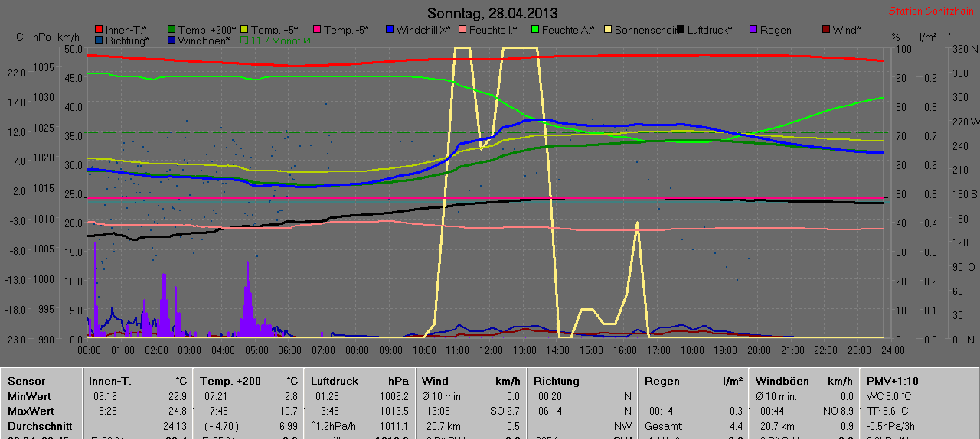
Task: Click the 'TP 5.6 °C' value
Action: tap(888, 411)
